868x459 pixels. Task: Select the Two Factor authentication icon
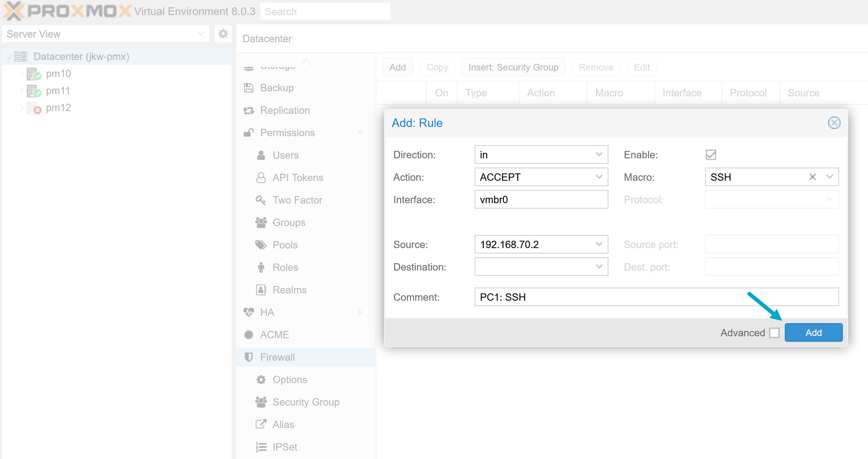click(x=261, y=200)
